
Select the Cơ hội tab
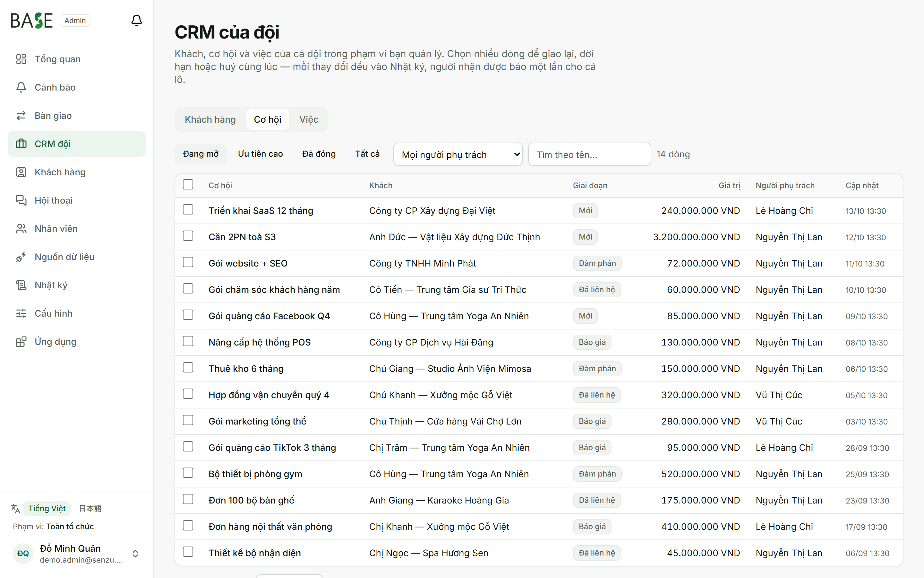pyautogui.click(x=268, y=120)
